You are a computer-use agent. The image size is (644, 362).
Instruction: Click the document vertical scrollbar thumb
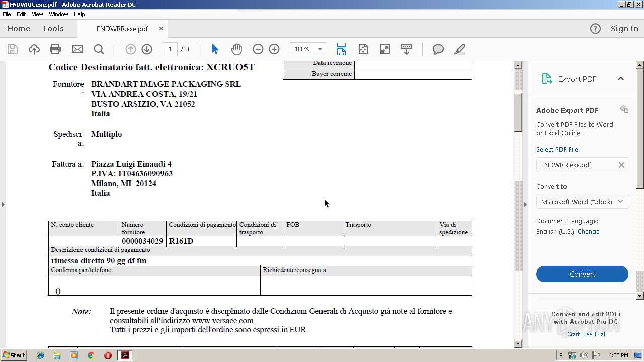click(518, 112)
